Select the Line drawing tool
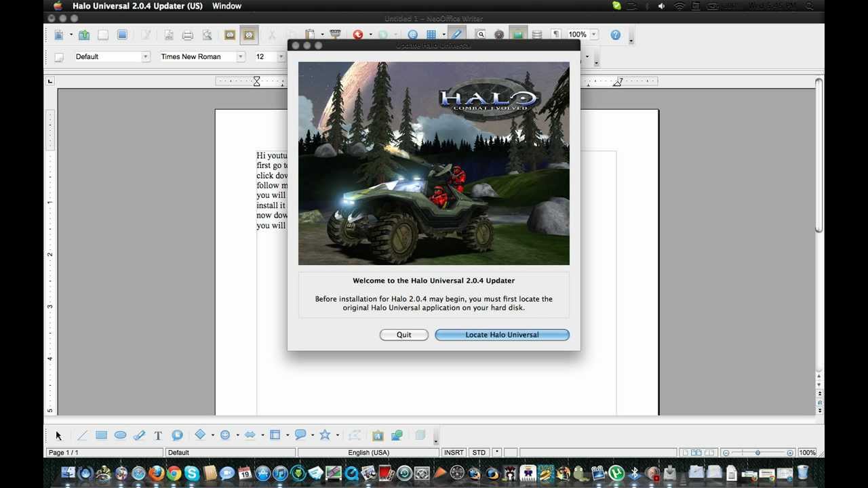The width and height of the screenshot is (868, 488). pyautogui.click(x=82, y=436)
